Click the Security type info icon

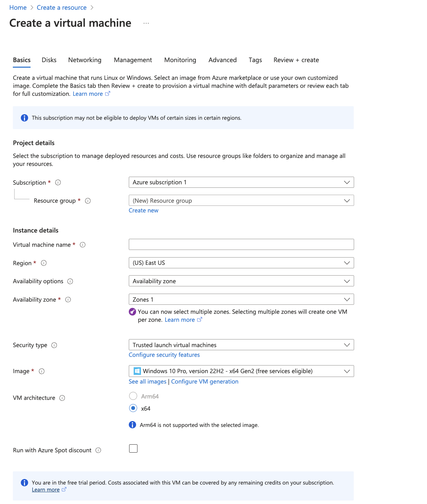pos(54,345)
